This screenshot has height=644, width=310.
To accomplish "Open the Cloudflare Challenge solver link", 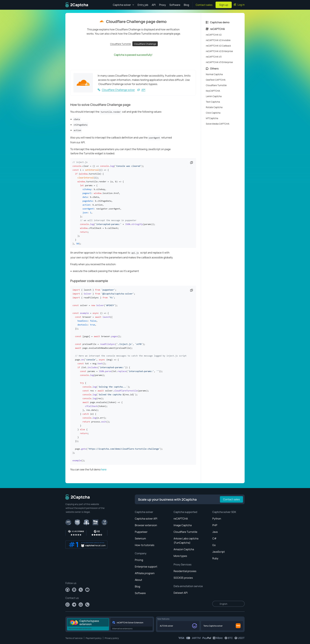I will [x=118, y=90].
